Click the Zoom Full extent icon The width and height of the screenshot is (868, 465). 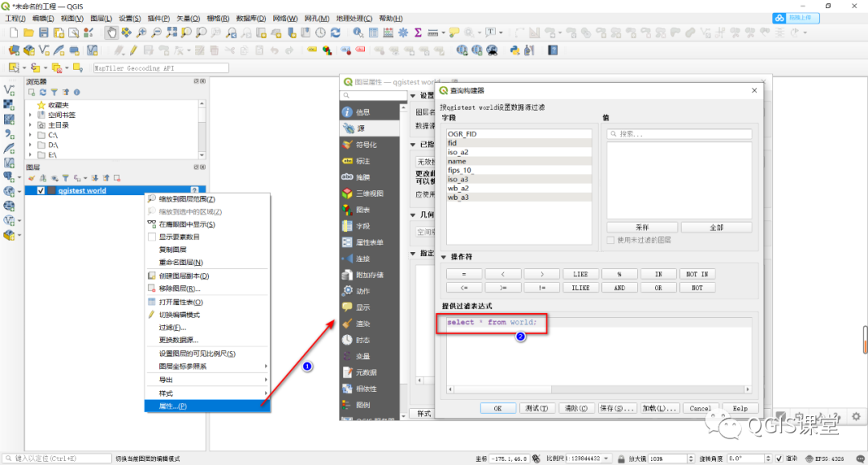tap(172, 33)
